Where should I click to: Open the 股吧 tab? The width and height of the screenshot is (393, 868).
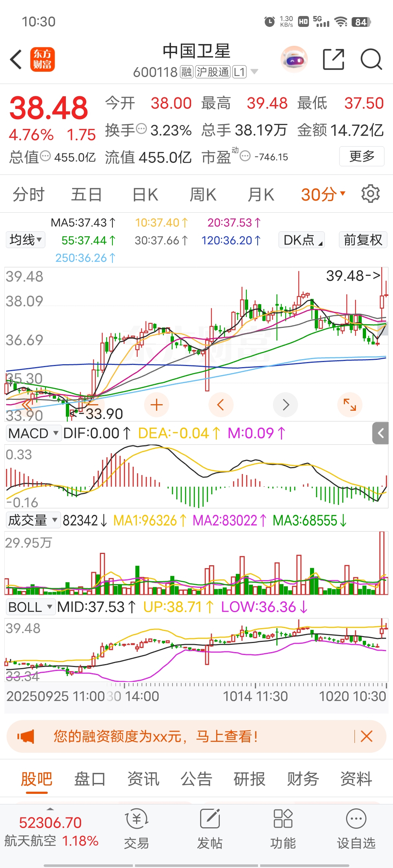(x=36, y=779)
